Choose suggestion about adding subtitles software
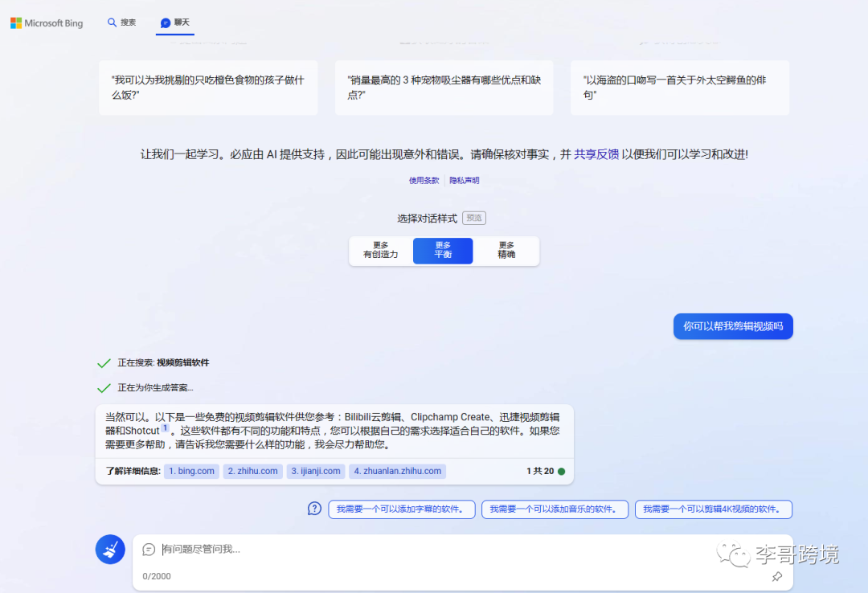 [x=402, y=509]
